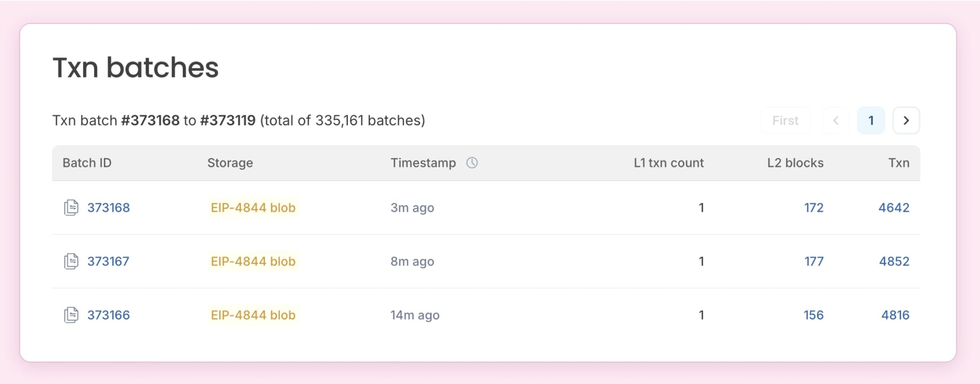Viewport: 980px width, 384px height.
Task: Open batch 373166 details
Action: (109, 315)
